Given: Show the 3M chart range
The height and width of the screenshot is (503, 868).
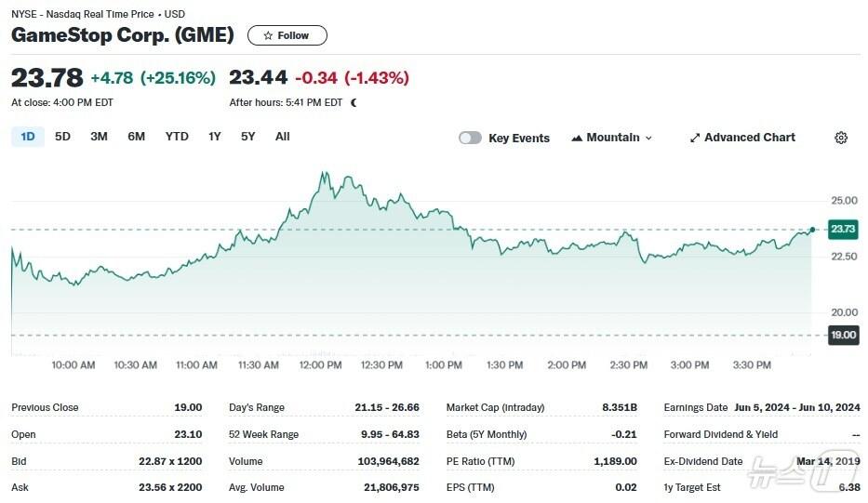Looking at the screenshot, I should point(99,137).
